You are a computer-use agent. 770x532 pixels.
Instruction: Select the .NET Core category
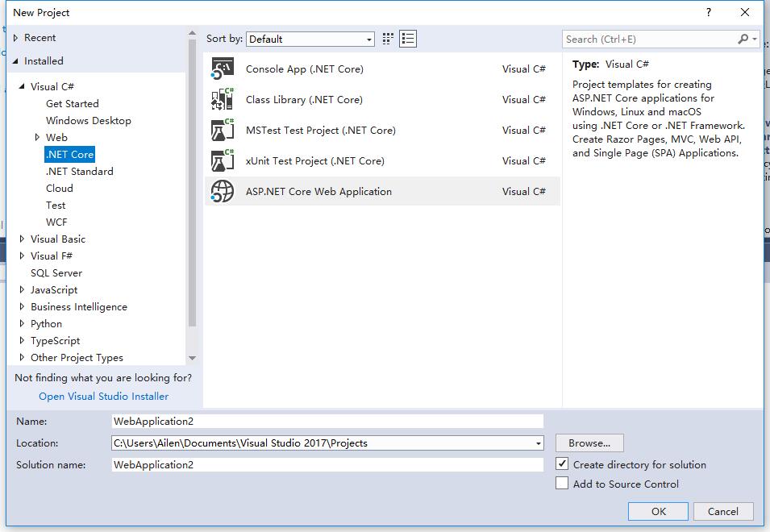69,154
